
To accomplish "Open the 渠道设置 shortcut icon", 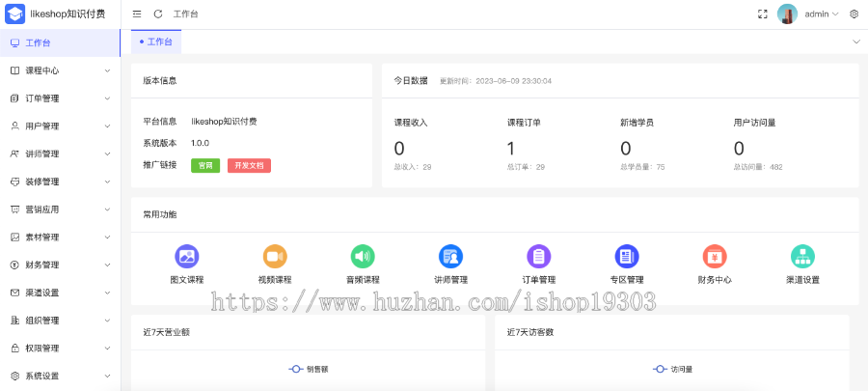I will tap(802, 257).
